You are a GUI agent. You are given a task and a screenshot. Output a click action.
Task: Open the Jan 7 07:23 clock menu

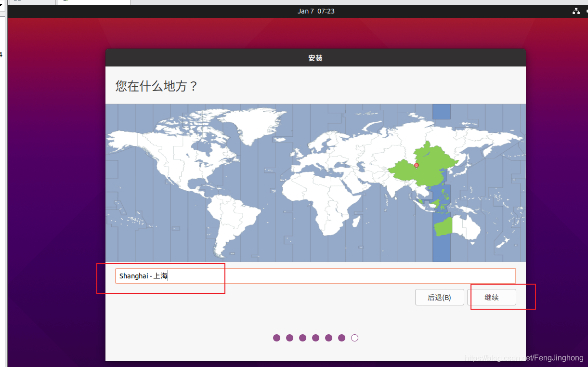(316, 11)
